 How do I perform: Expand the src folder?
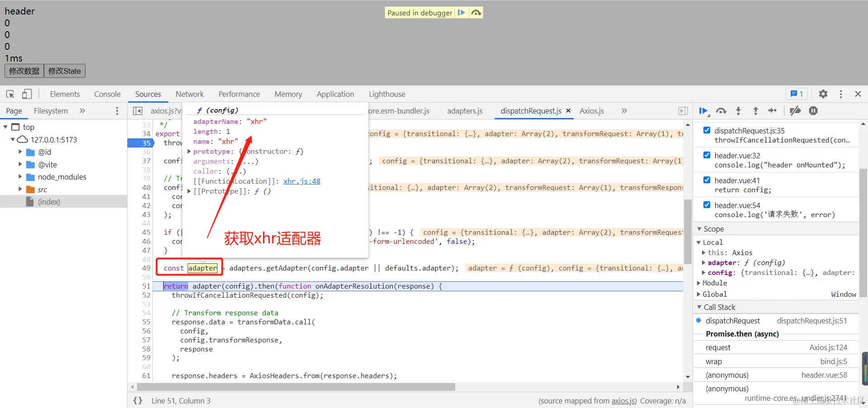click(20, 190)
